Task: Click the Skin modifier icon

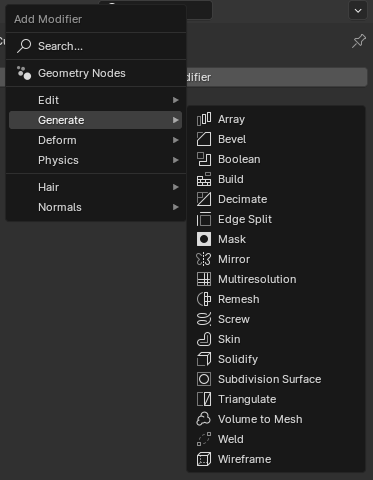Action: point(204,339)
